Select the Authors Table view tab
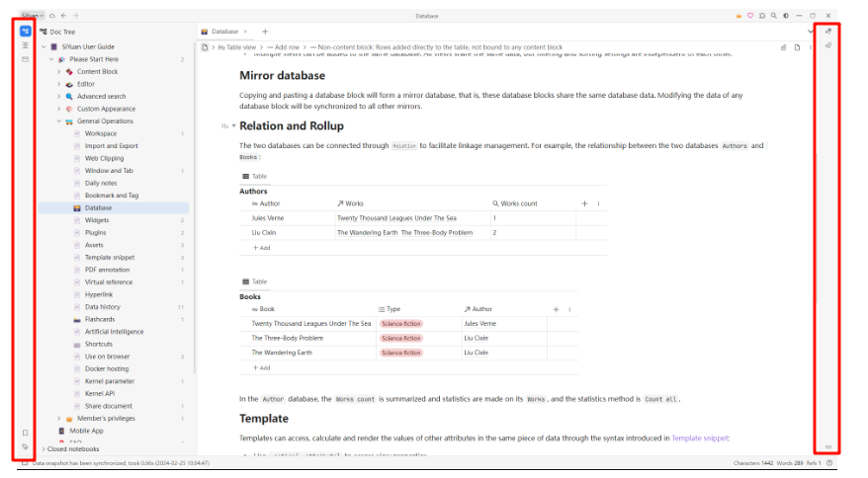Viewport: 868px width, 478px height. [x=255, y=177]
